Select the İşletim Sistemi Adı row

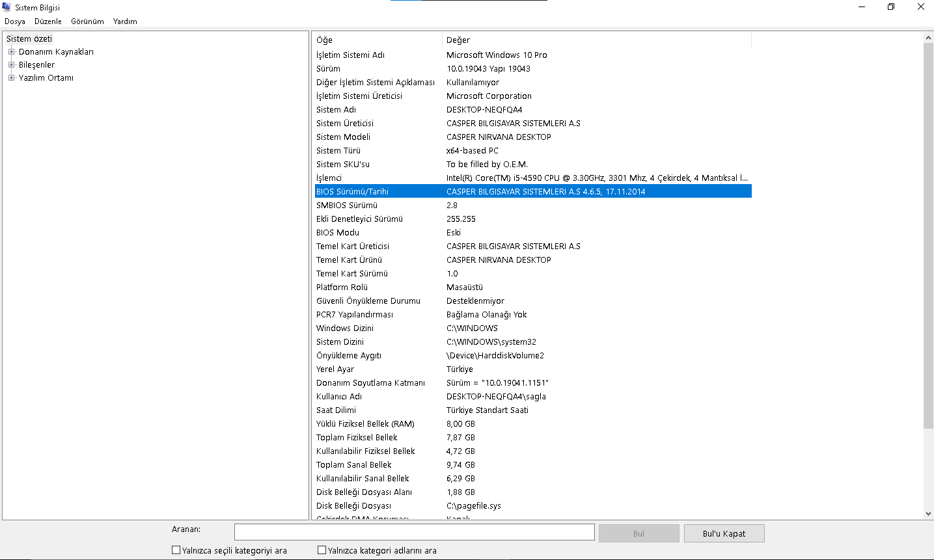click(533, 55)
